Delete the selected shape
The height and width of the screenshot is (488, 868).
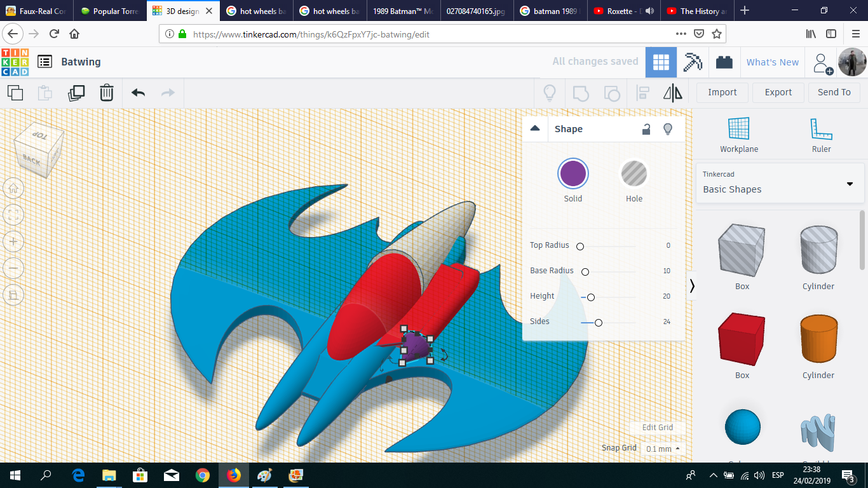click(x=107, y=93)
